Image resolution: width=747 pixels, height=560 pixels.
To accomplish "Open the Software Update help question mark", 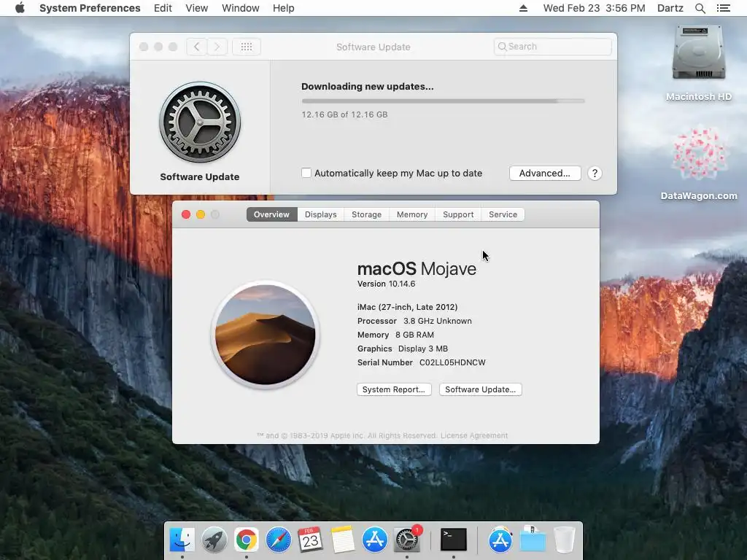I will 595,174.
